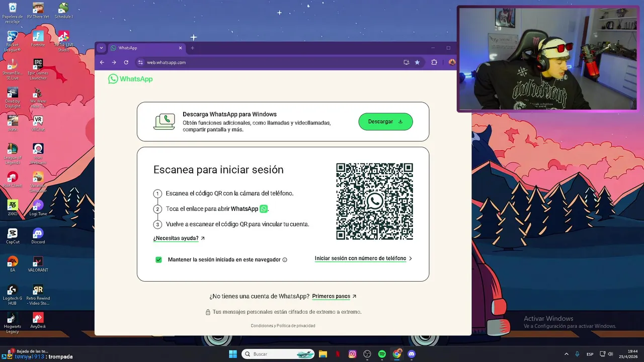
Task: Click the WhatsApp QR code image
Action: 374,202
